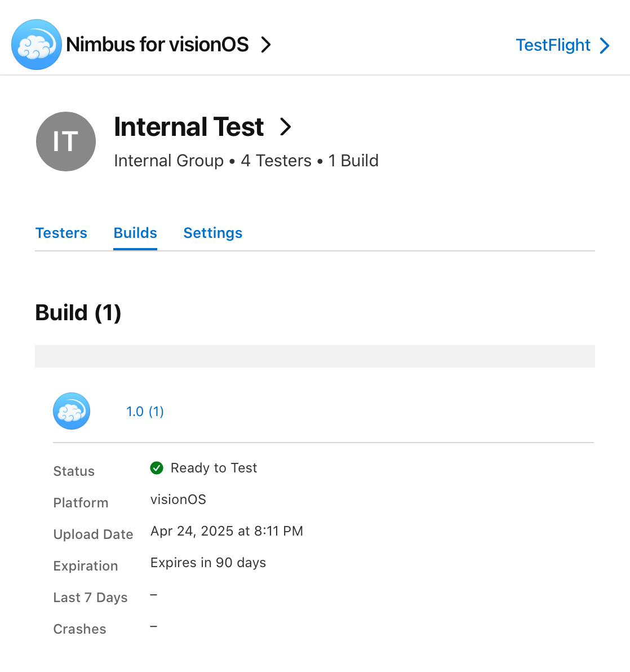
Task: Click the blue chevron beside TestFlight
Action: point(604,46)
